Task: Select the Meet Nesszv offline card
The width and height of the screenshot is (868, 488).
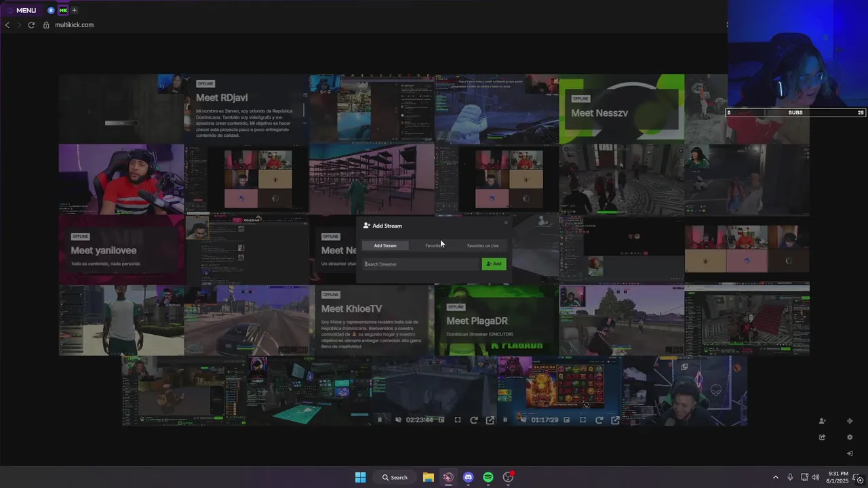Action: [621, 108]
